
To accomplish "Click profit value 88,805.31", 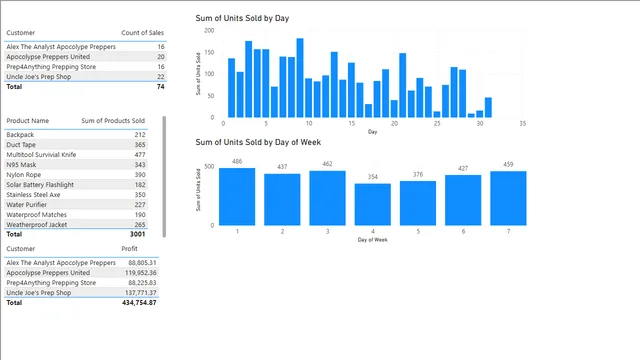I will pos(142,263).
